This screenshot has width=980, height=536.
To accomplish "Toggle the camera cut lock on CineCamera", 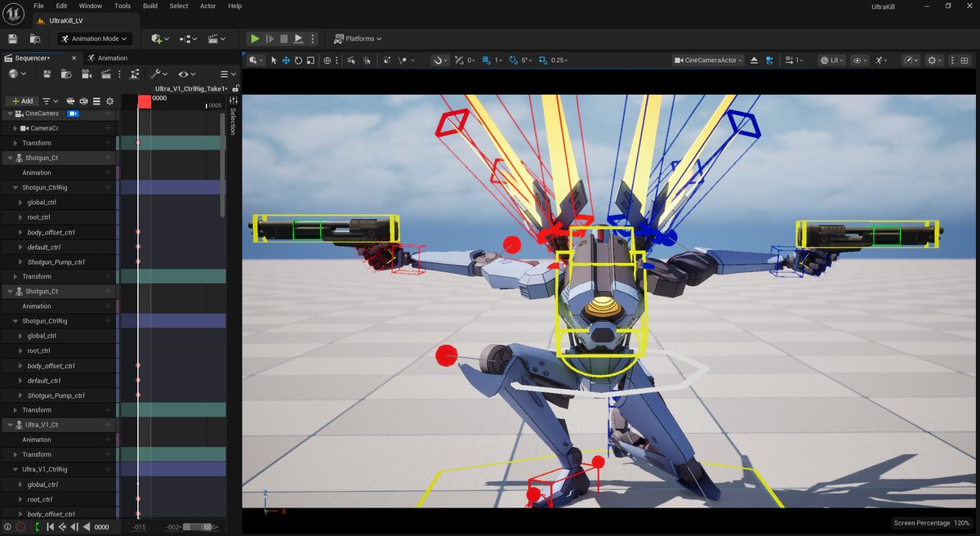I will tap(73, 114).
